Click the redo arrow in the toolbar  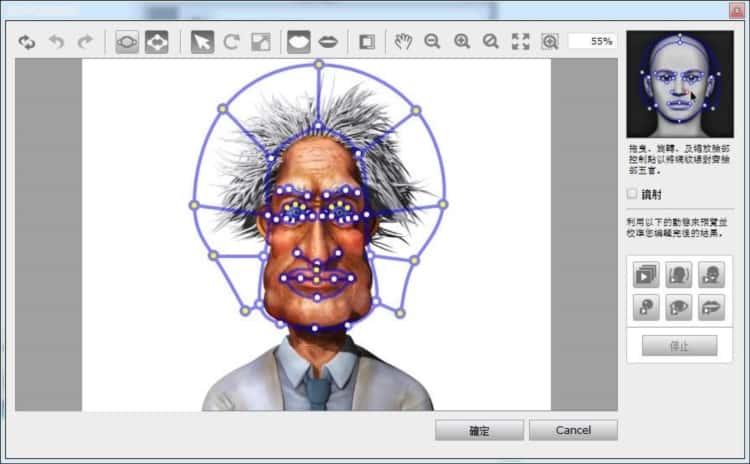click(x=86, y=42)
